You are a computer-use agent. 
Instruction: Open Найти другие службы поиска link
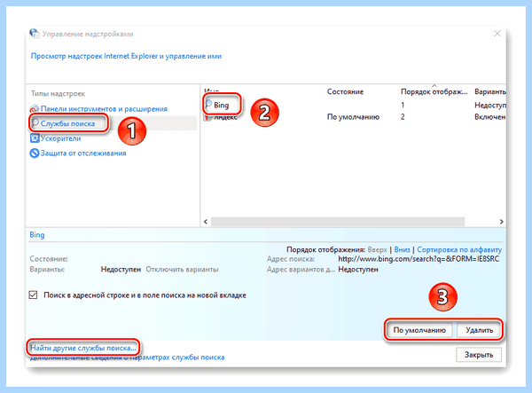[x=83, y=348]
